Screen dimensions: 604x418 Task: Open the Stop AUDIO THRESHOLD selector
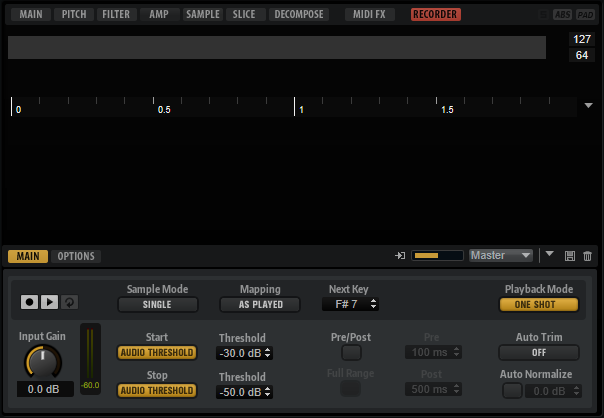click(157, 391)
